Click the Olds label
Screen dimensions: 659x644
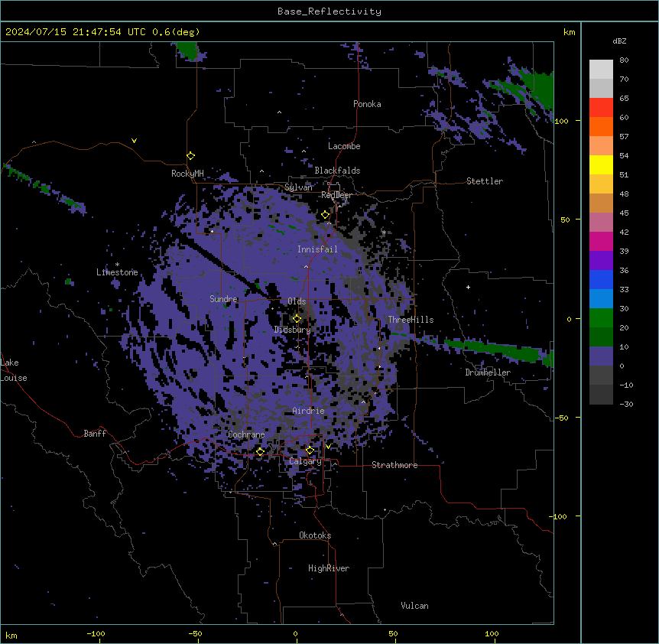click(297, 301)
